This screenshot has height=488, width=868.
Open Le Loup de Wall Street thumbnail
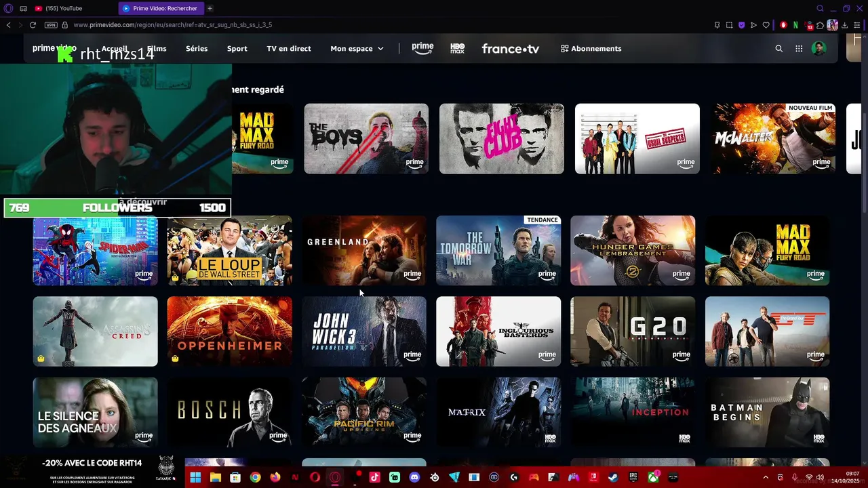click(230, 251)
